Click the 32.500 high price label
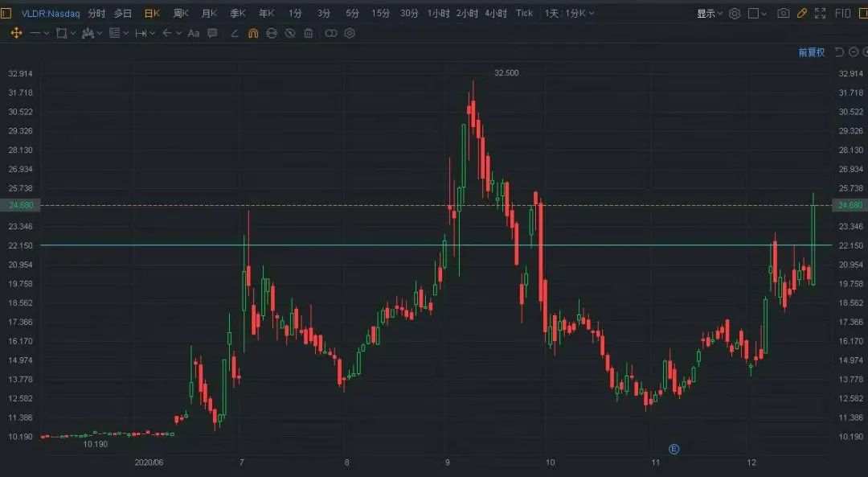 pyautogui.click(x=506, y=73)
